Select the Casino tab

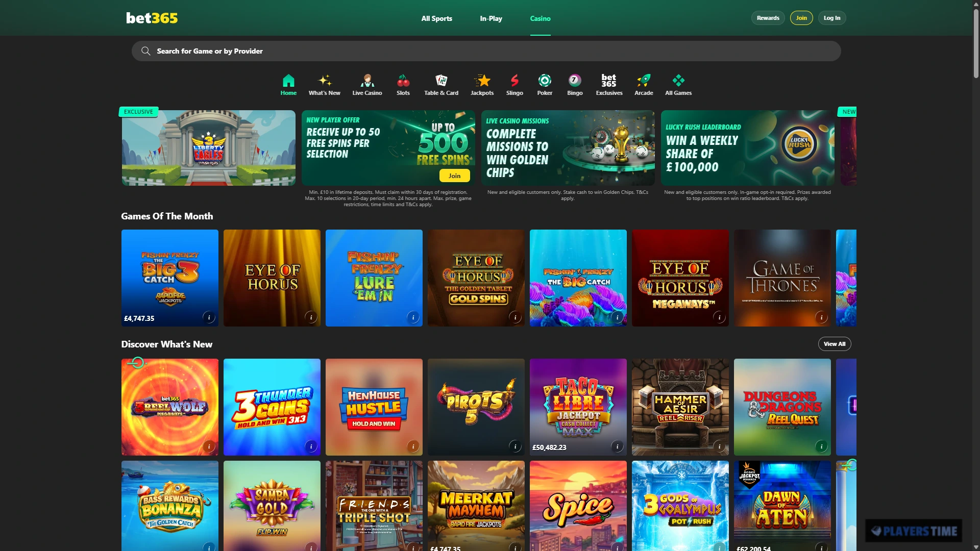[540, 18]
